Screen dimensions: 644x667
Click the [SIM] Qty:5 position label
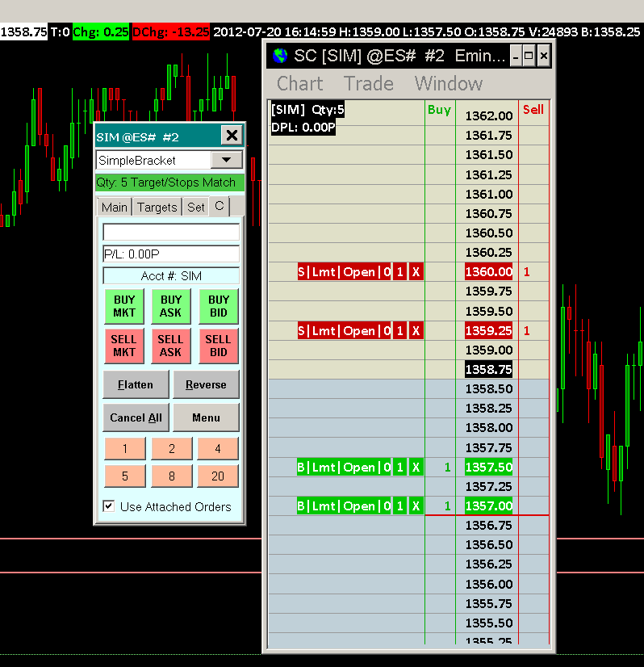pyautogui.click(x=307, y=110)
